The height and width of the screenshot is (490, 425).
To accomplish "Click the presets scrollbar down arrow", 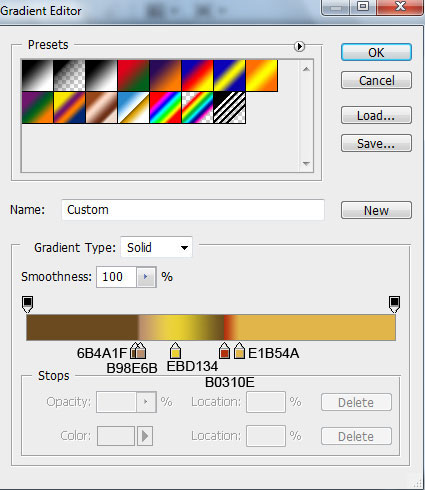I will [306, 164].
